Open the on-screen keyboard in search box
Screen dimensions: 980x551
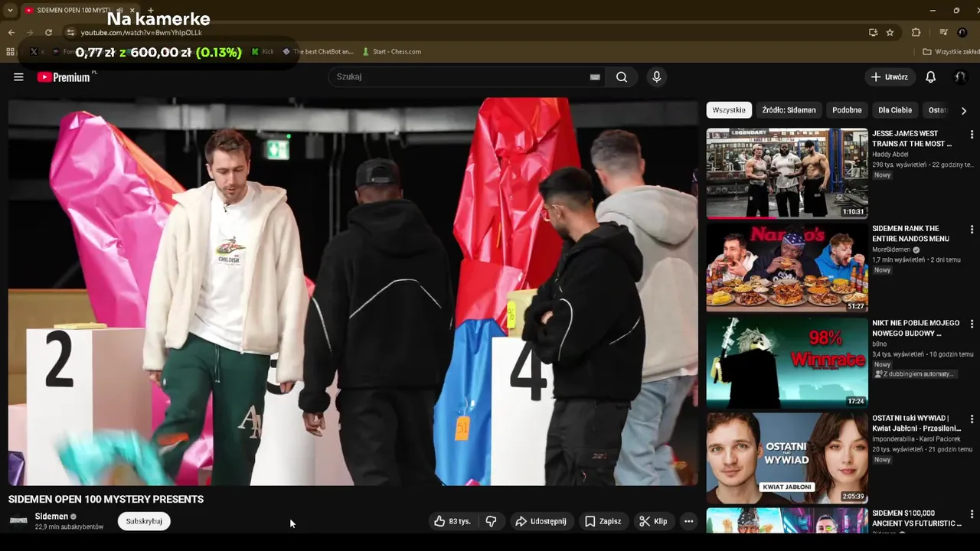point(595,77)
